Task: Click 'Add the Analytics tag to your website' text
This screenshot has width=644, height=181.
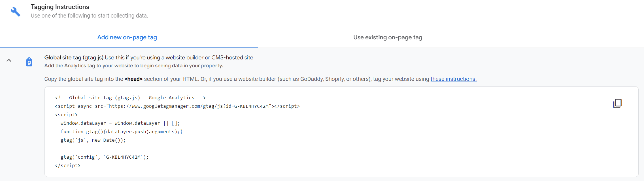Action: 134,66
